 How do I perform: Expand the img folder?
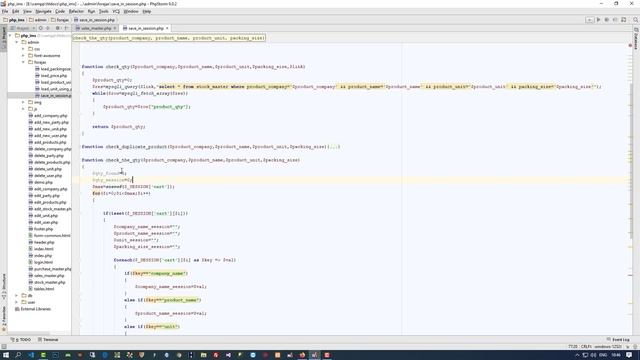[x=24, y=102]
